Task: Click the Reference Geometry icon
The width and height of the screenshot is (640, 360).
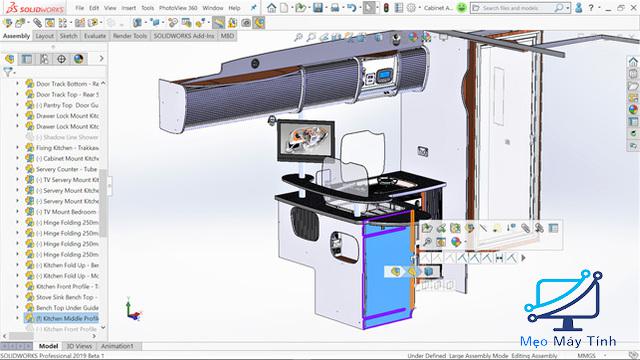Action: click(x=155, y=23)
